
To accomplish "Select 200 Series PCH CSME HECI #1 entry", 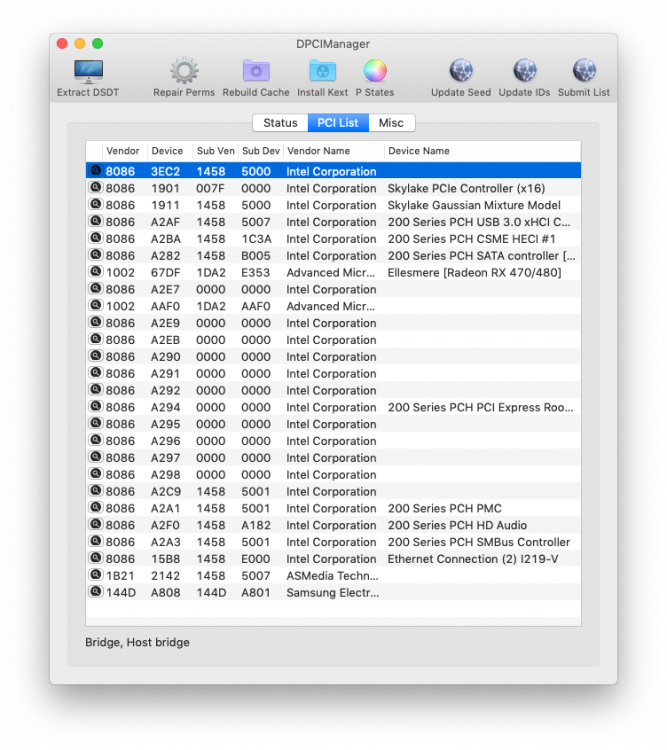I will (471, 239).
